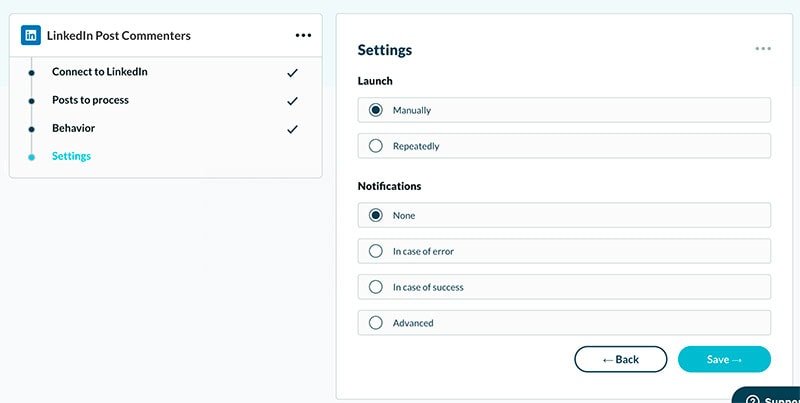Open the Settings step in sidebar
The height and width of the screenshot is (403, 800).
(71, 156)
